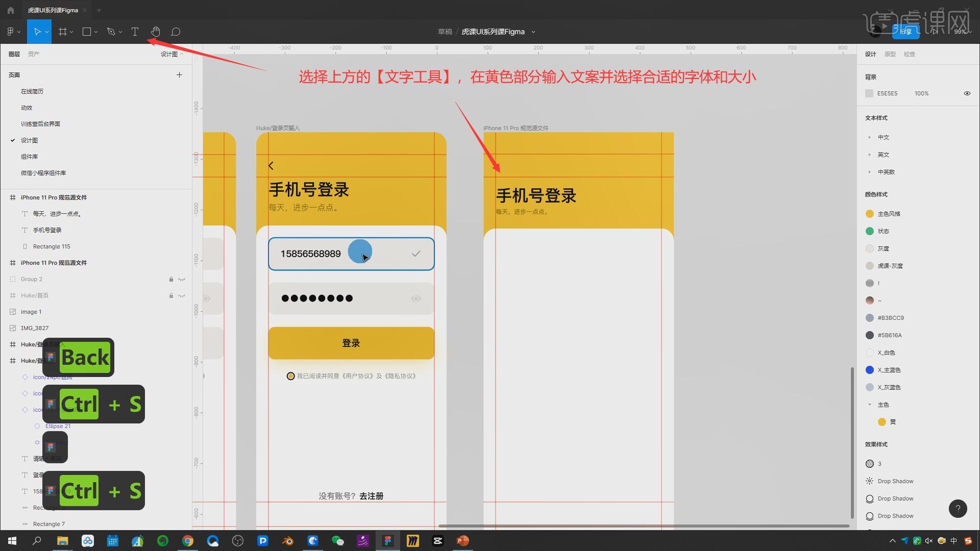The width and height of the screenshot is (980, 551).
Task: Show hidden Huke/首页 layer
Action: pyautogui.click(x=182, y=295)
